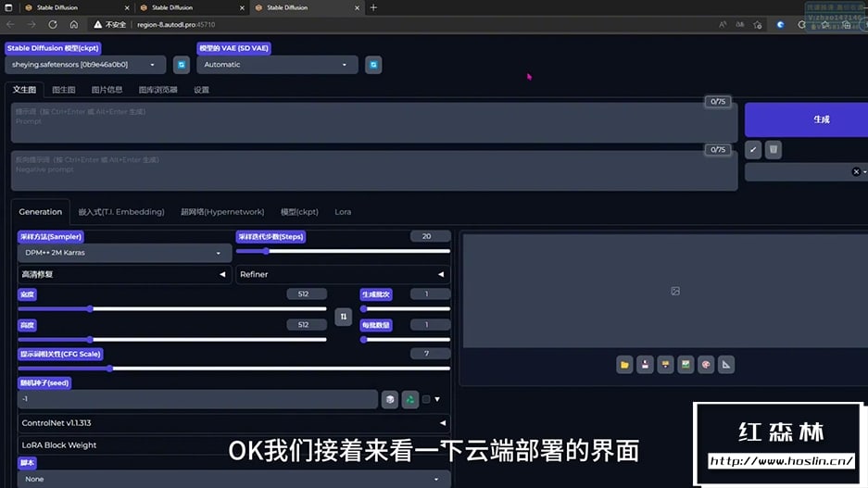The height and width of the screenshot is (488, 868).
Task: Open the Sampler dropdown DPM++ 2M Karras
Action: [x=124, y=253]
